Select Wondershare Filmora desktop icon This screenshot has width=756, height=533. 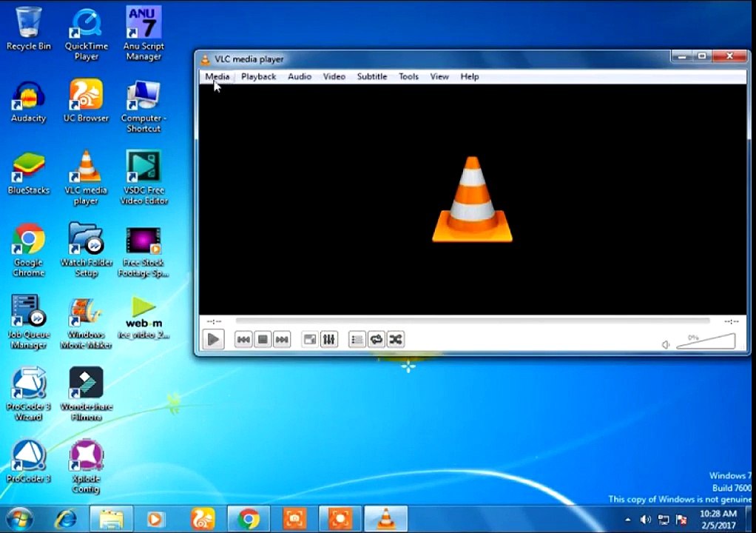pos(87,394)
